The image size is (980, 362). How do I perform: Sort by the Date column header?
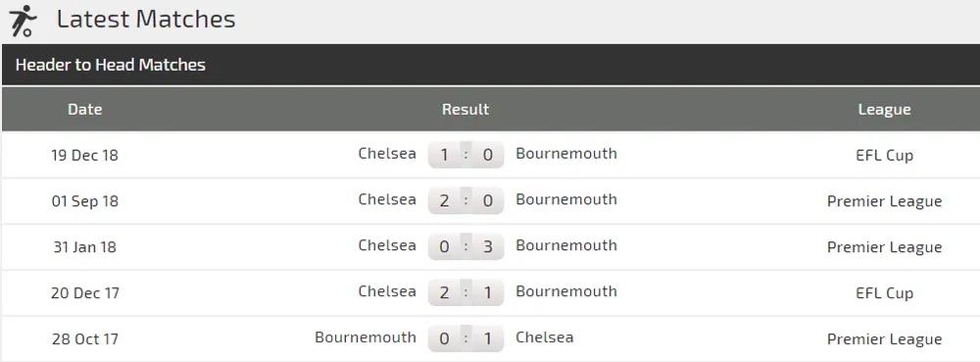pos(85,110)
